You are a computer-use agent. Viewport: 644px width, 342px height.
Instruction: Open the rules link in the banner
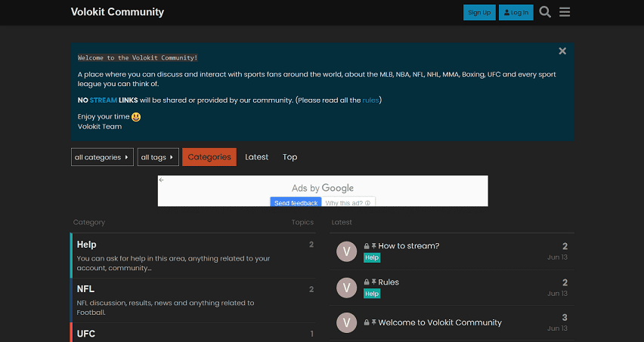pos(370,100)
